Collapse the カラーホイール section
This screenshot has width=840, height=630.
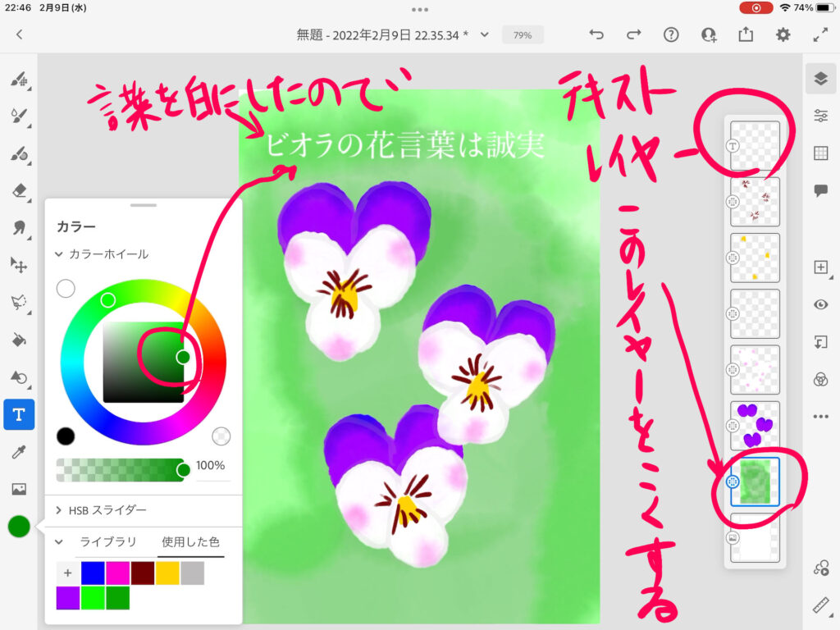point(59,254)
